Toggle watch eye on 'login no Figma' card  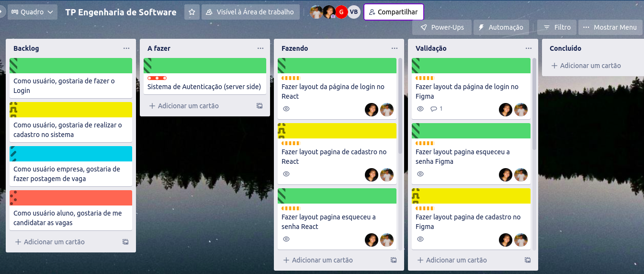420,109
